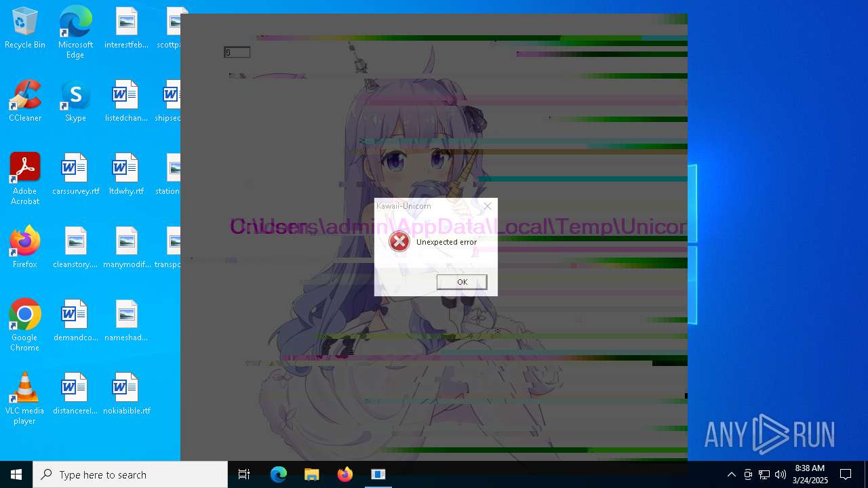The image size is (868, 488).
Task: Close the Kawaii-Unicorn error dialog
Action: 487,206
